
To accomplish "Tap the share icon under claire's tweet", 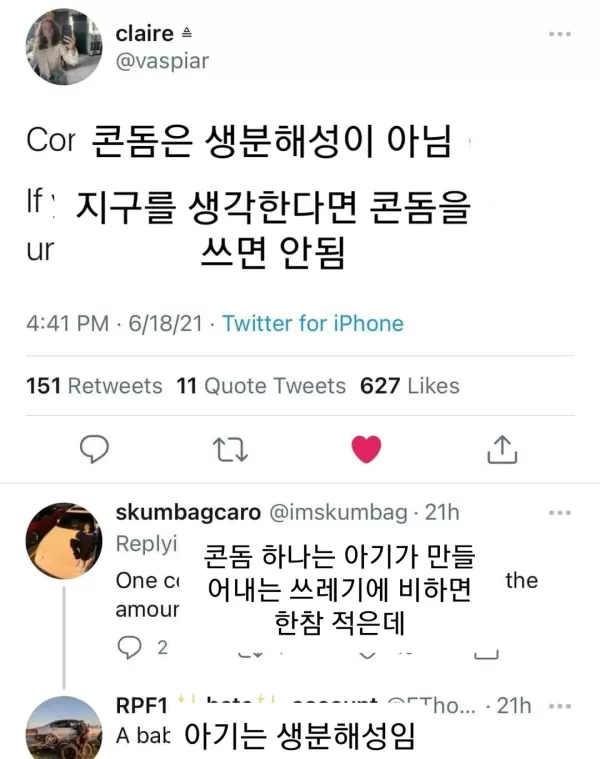I will pos(501,450).
